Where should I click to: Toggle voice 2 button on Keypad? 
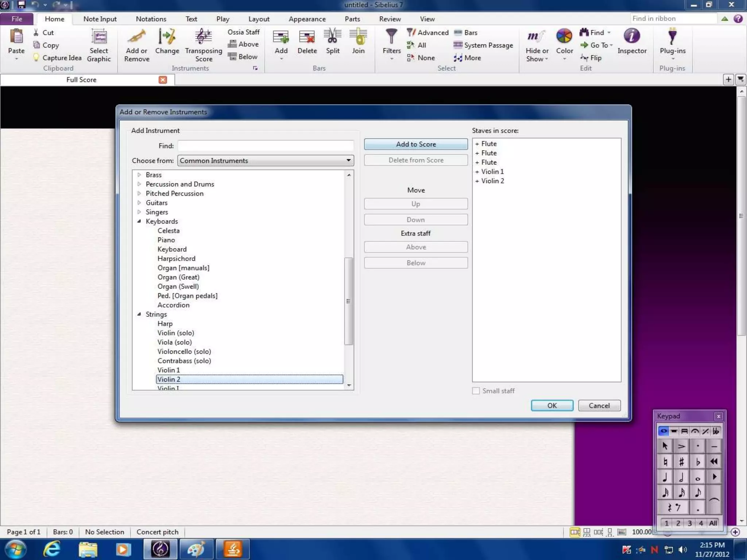tap(678, 523)
